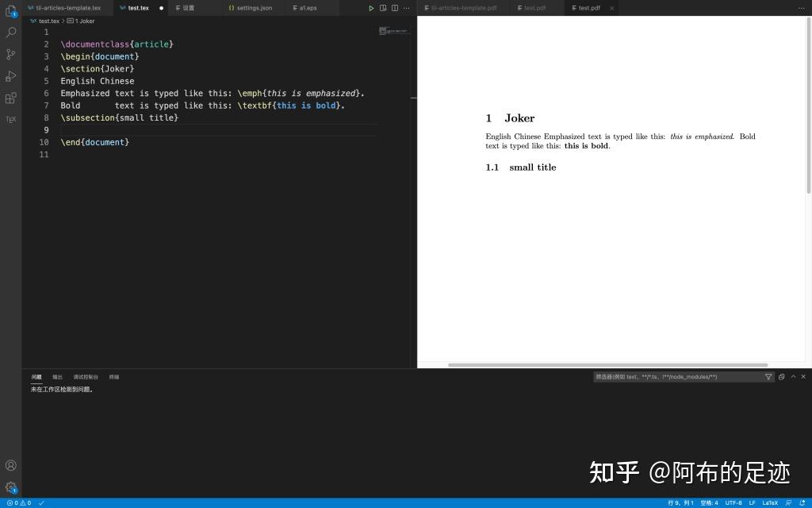Click UTF-8 encoding in the status bar
This screenshot has width=812, height=508.
pyautogui.click(x=733, y=502)
